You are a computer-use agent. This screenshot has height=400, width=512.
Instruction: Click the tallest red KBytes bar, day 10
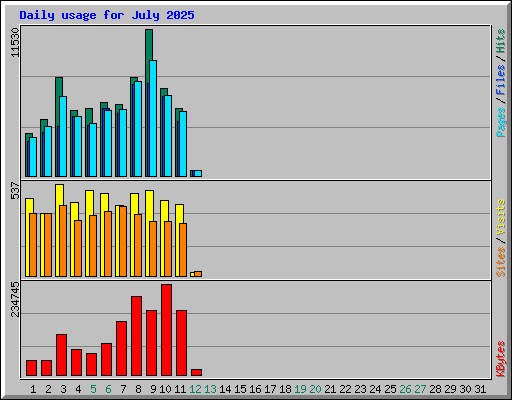pyautogui.click(x=166, y=330)
